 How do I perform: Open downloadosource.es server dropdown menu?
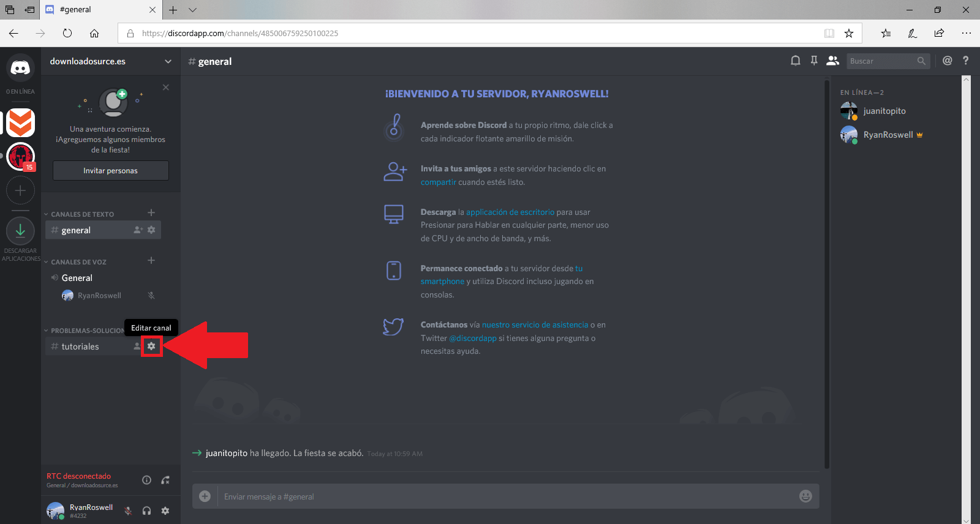pos(111,61)
